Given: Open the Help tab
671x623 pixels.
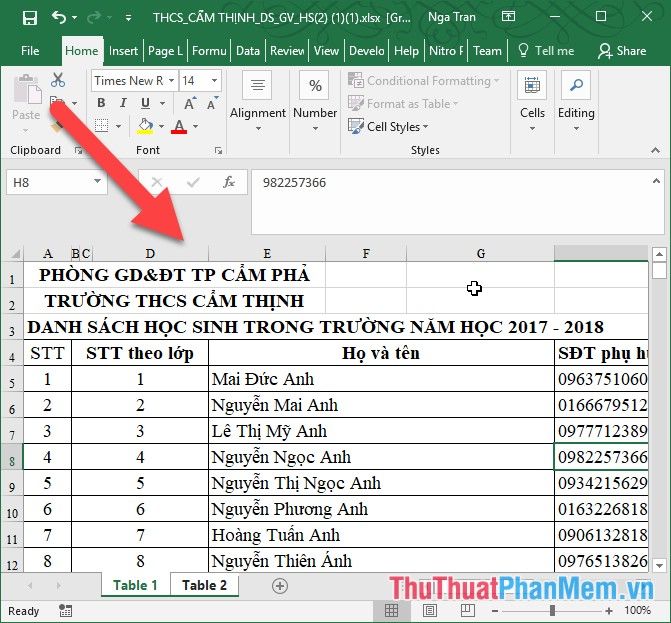Looking at the screenshot, I should tap(406, 51).
